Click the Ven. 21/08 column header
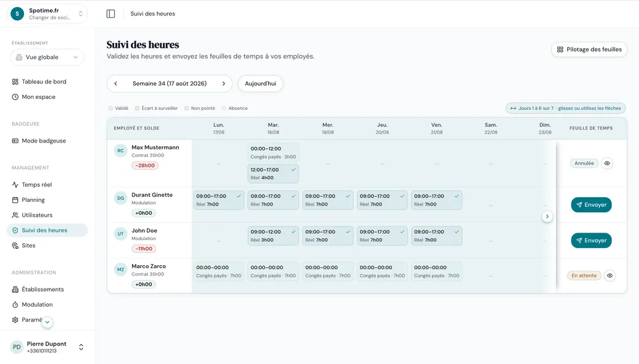 pos(436,128)
